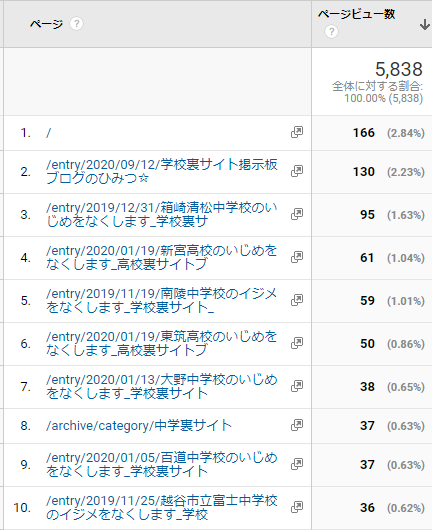This screenshot has height=531, width=432.
Task: Select the pageview count 166
Action: (x=364, y=133)
